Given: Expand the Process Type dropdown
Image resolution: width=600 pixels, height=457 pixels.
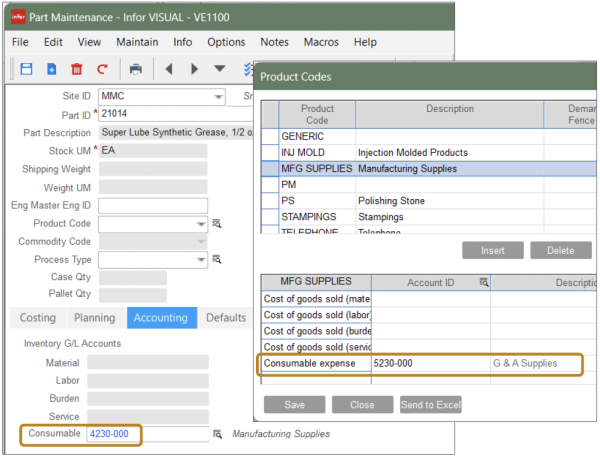Looking at the screenshot, I should click(x=201, y=260).
